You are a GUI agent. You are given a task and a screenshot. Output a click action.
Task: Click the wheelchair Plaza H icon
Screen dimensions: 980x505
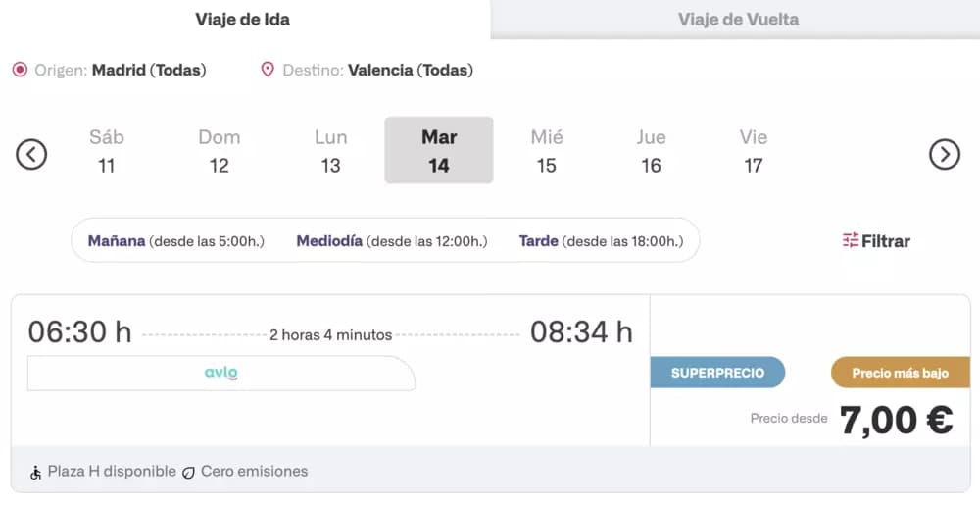[x=35, y=473]
